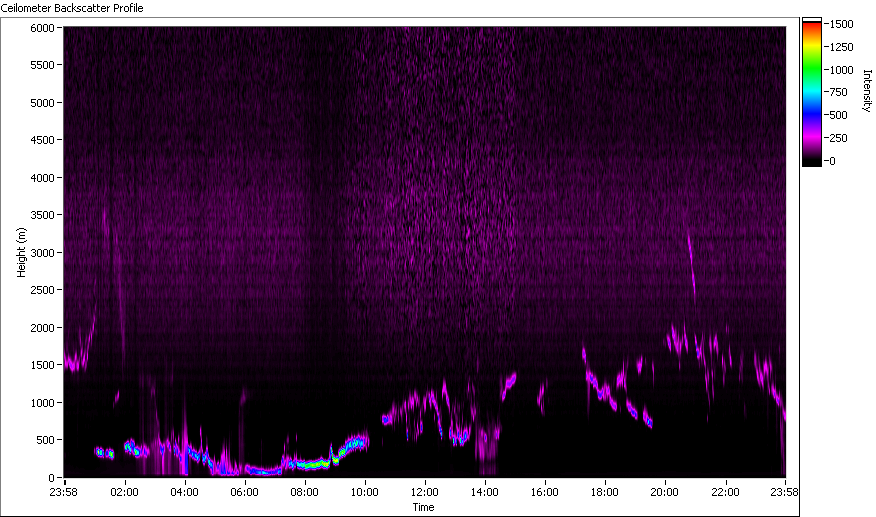Image resolution: width=876 pixels, height=517 pixels.
Task: Click the 4000 height axis value
Action: [x=42, y=178]
